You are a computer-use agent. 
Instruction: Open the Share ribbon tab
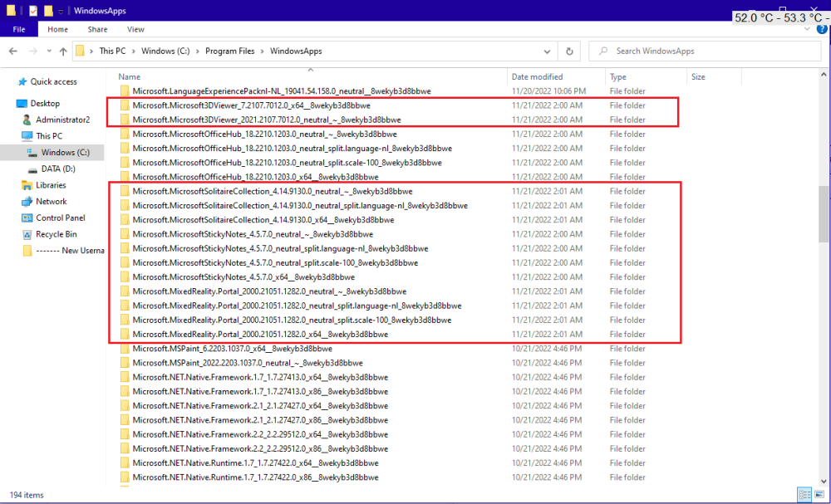coord(97,29)
